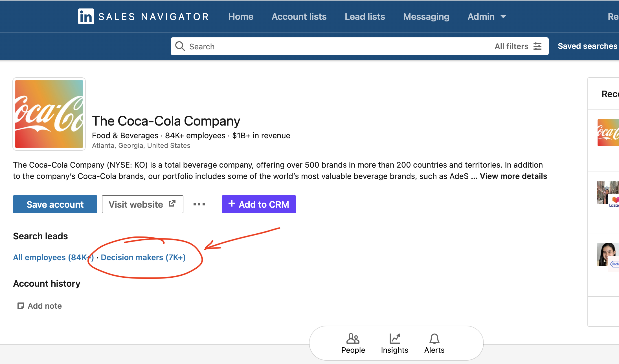
Task: Expand the Admin dropdown arrow
Action: tap(503, 17)
